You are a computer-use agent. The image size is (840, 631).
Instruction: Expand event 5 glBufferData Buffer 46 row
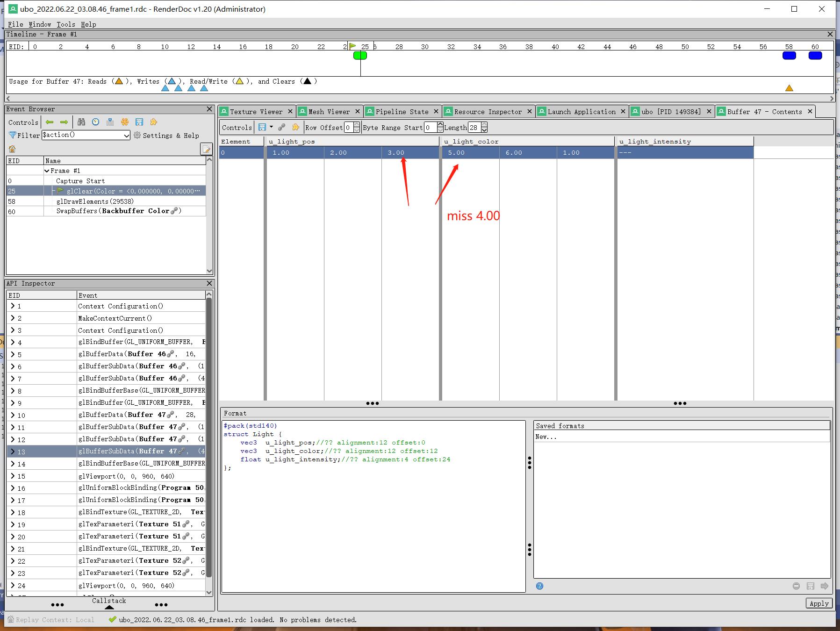13,354
